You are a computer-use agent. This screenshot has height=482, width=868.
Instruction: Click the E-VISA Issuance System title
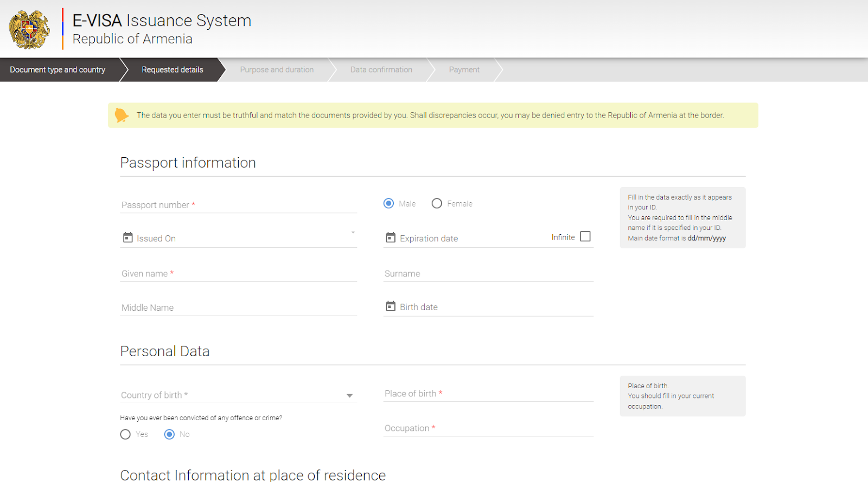coord(162,21)
